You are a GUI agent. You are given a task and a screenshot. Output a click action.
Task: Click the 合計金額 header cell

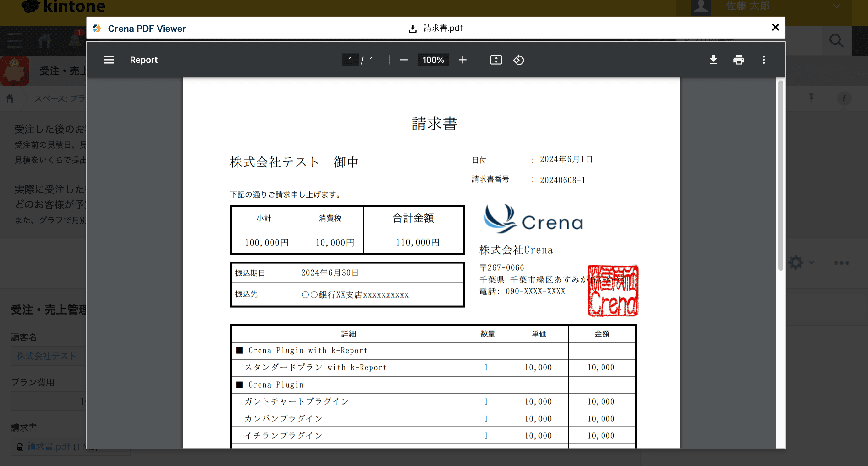413,218
